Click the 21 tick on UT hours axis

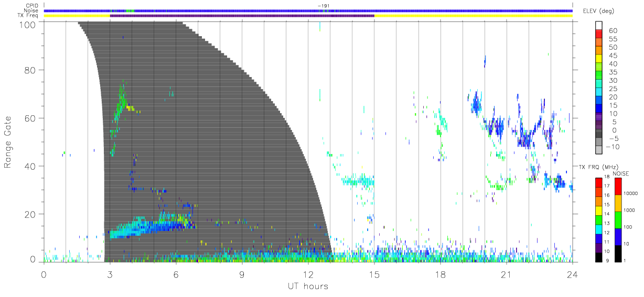(506, 274)
